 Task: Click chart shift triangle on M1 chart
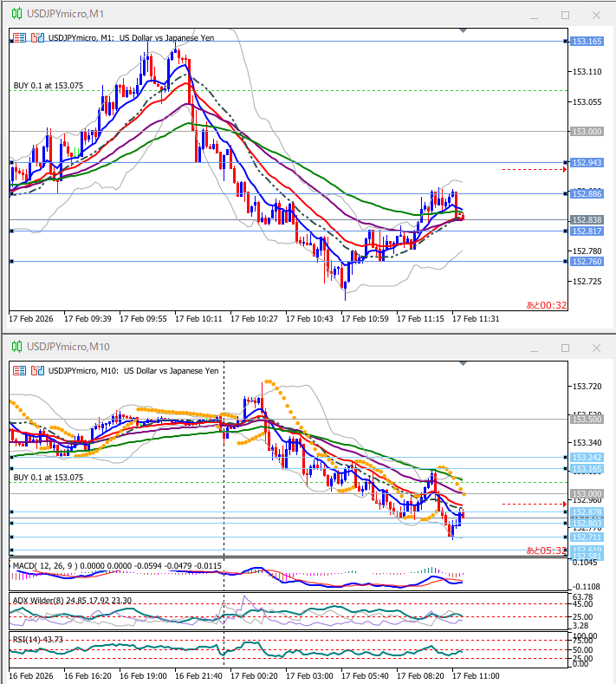coord(464,30)
